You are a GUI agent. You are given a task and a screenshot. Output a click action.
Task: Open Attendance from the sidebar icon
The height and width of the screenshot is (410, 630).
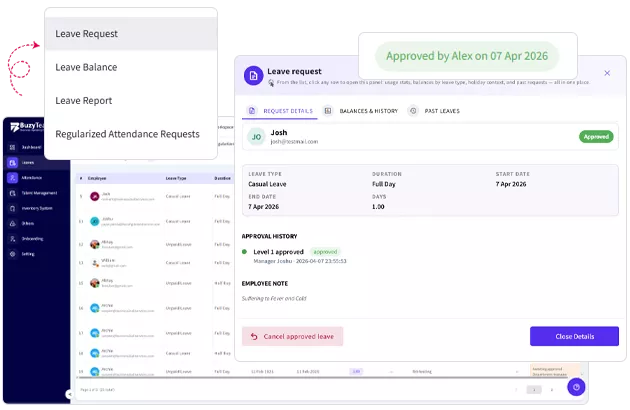(x=12, y=178)
